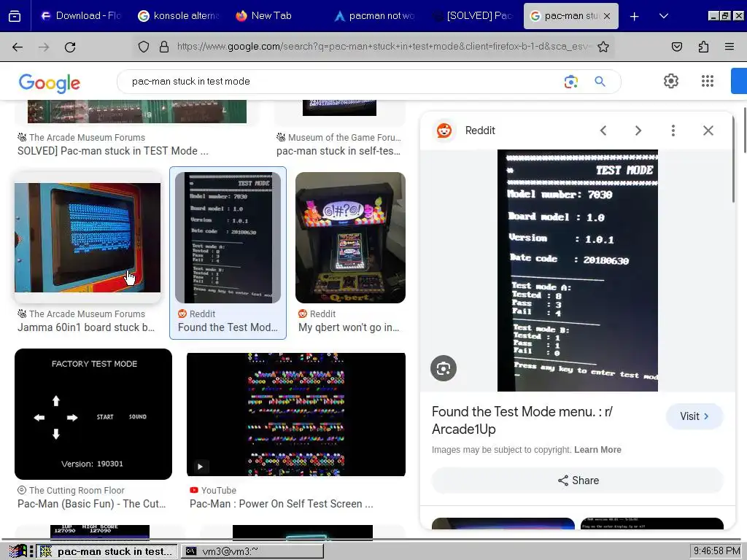Show previous image in preview panel
747x560 pixels.
[x=603, y=131]
